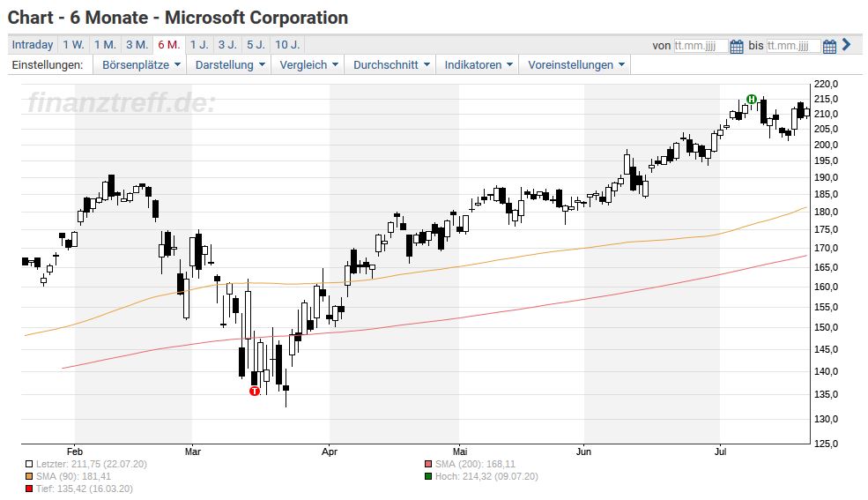Click the 220,0 price axis value
The width and height of the screenshot is (868, 500).
coord(826,84)
